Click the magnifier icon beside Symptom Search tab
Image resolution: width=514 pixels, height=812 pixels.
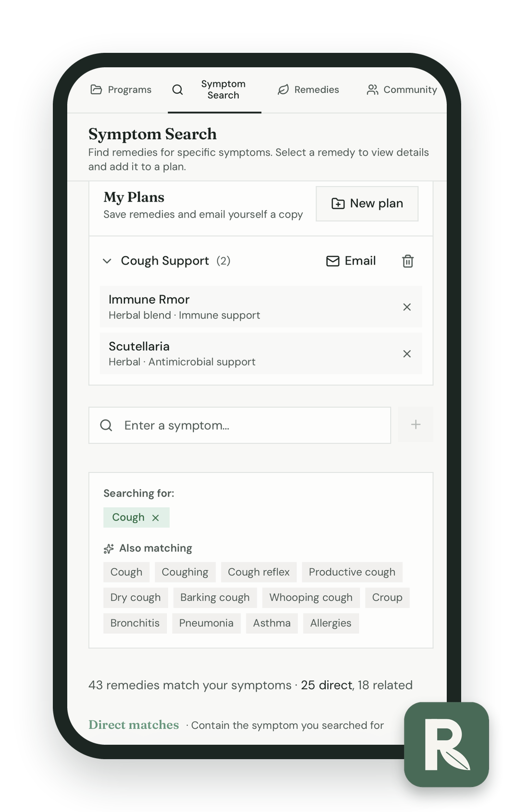(177, 90)
